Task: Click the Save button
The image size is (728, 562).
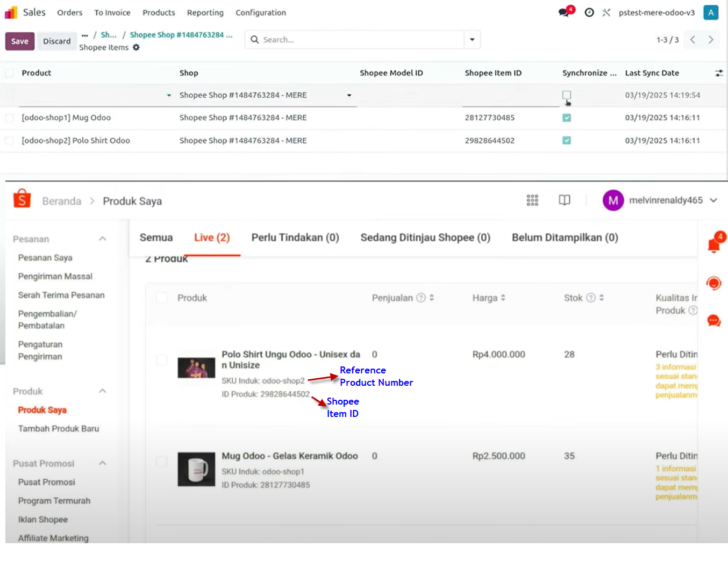Action: point(20,41)
